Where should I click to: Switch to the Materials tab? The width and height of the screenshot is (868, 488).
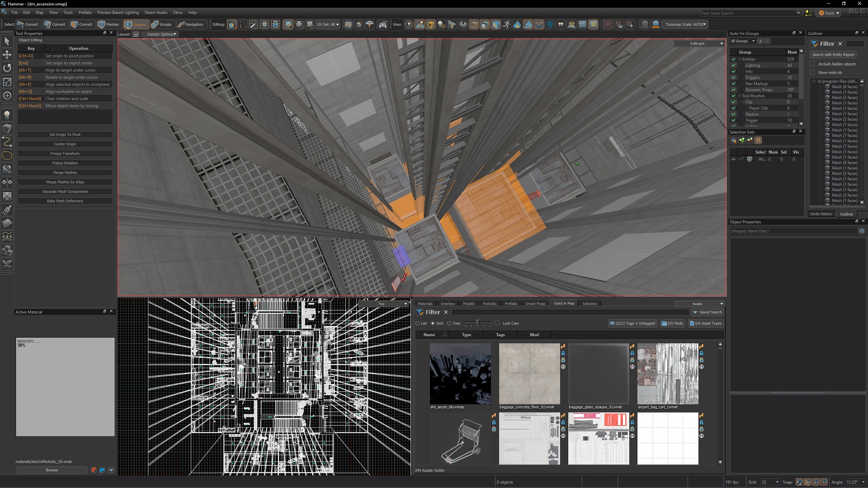click(425, 304)
